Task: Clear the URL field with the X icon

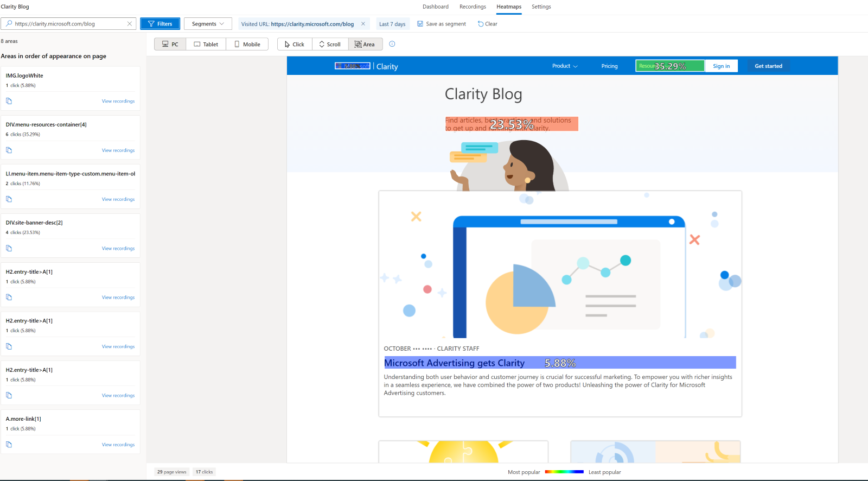Action: 130,24
